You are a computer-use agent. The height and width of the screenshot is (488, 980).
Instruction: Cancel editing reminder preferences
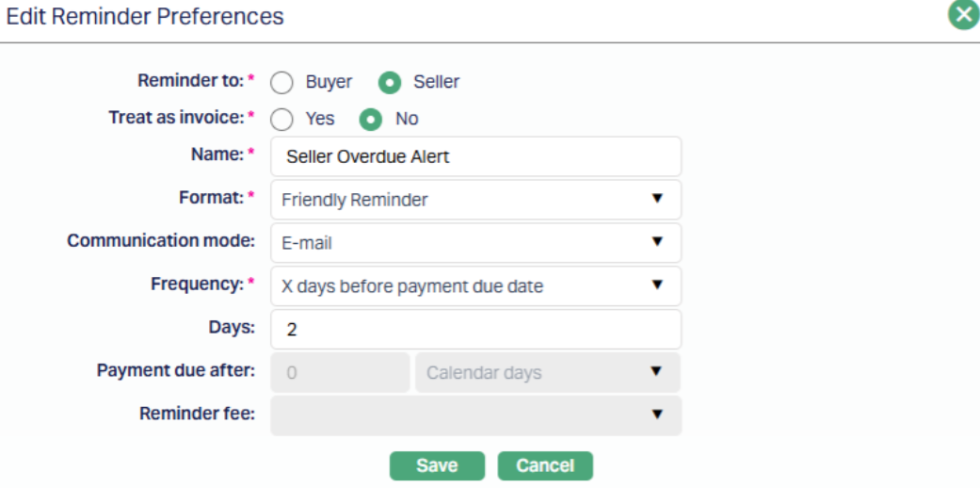point(545,465)
